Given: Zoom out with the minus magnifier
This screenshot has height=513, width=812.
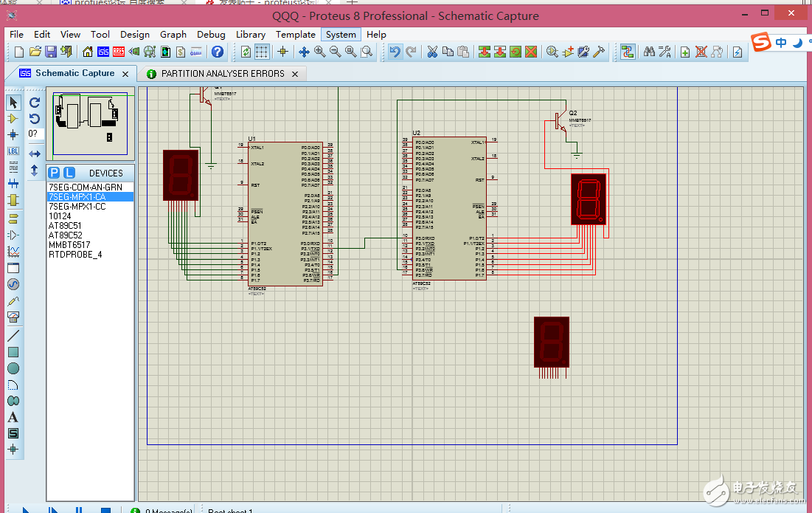Looking at the screenshot, I should pyautogui.click(x=335, y=52).
